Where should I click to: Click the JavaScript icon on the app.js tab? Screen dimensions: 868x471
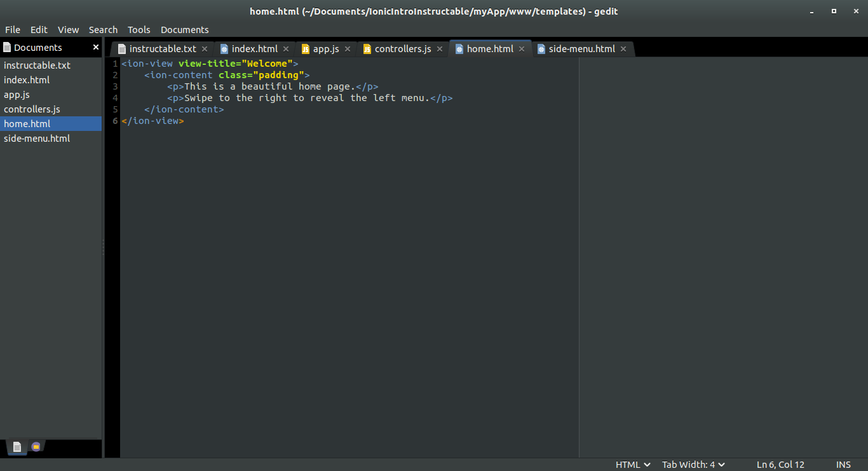[x=305, y=48]
